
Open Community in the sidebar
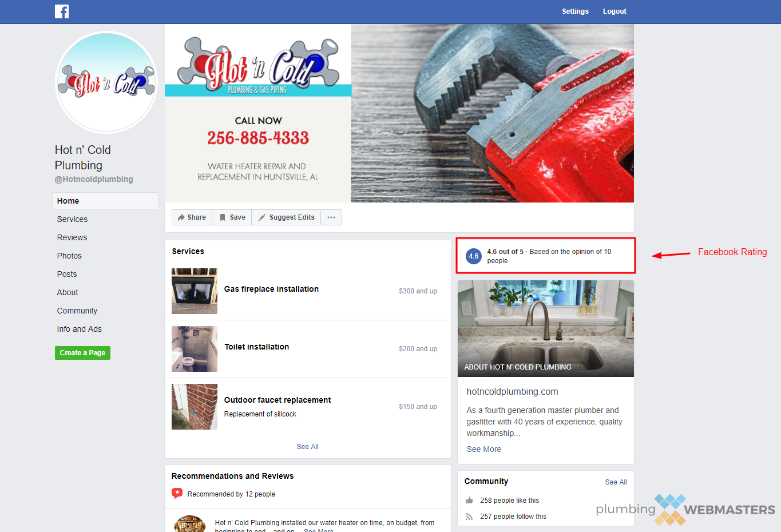[77, 311]
